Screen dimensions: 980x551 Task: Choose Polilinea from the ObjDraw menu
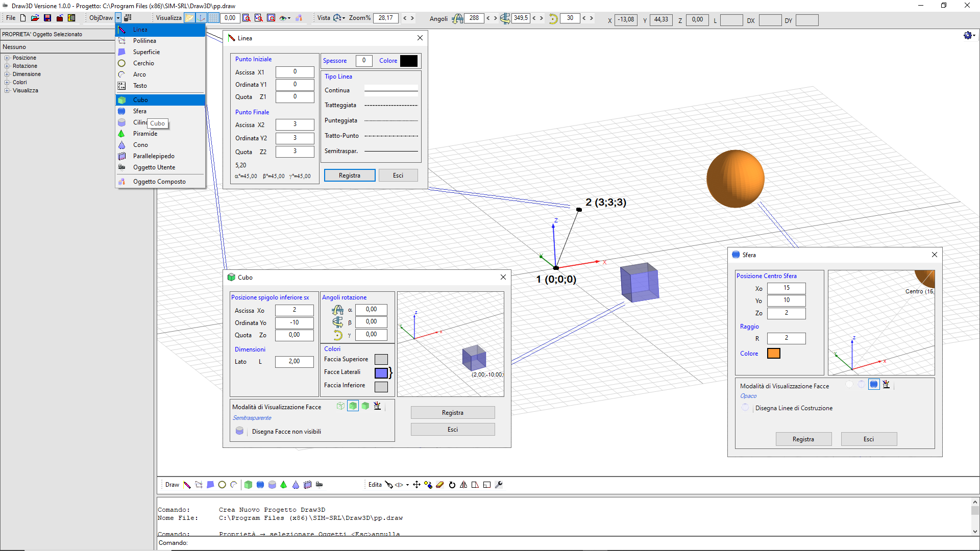point(160,41)
